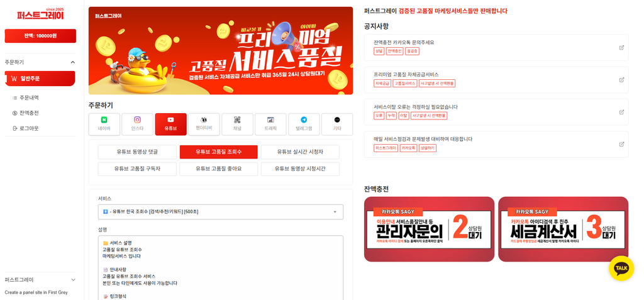644x300 pixels.
Task: Select the 트래픽 category icon
Action: coord(270,120)
